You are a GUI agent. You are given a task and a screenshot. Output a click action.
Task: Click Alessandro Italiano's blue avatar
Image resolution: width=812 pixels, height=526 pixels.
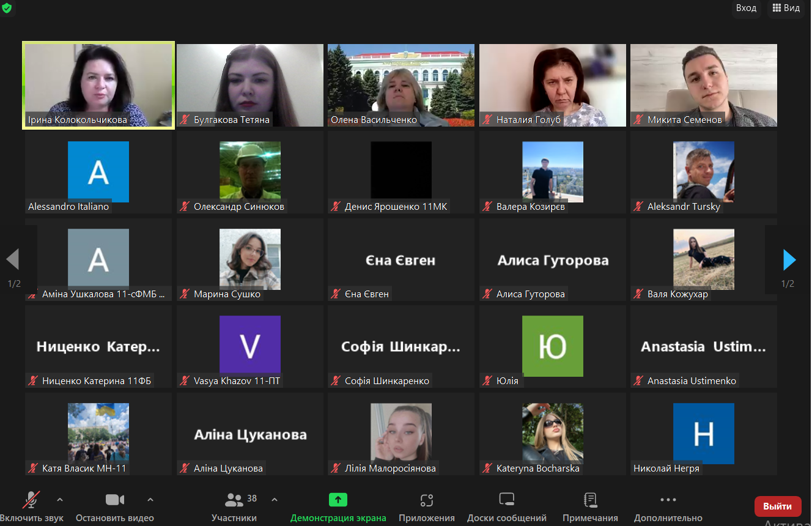[98, 172]
